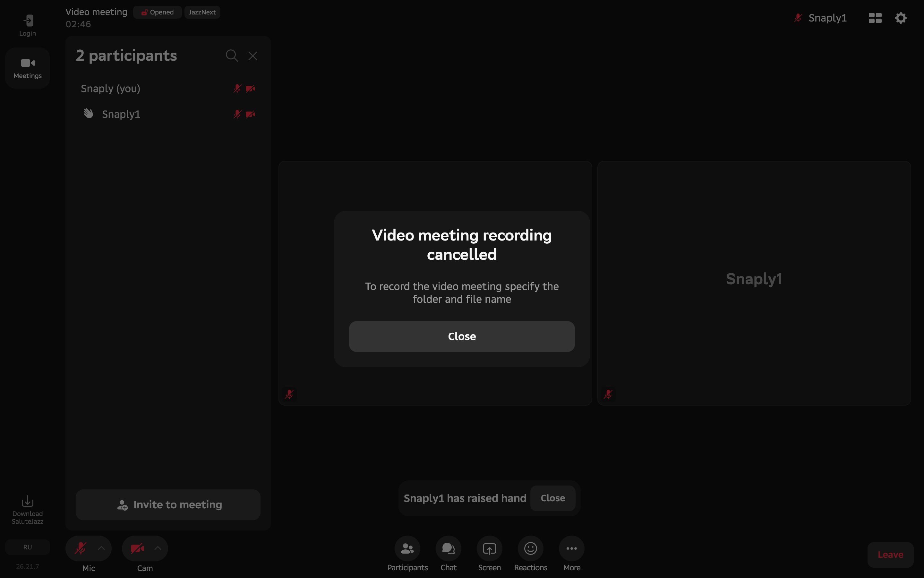Expand microphone options with the chevron
The height and width of the screenshot is (578, 924).
(x=101, y=548)
